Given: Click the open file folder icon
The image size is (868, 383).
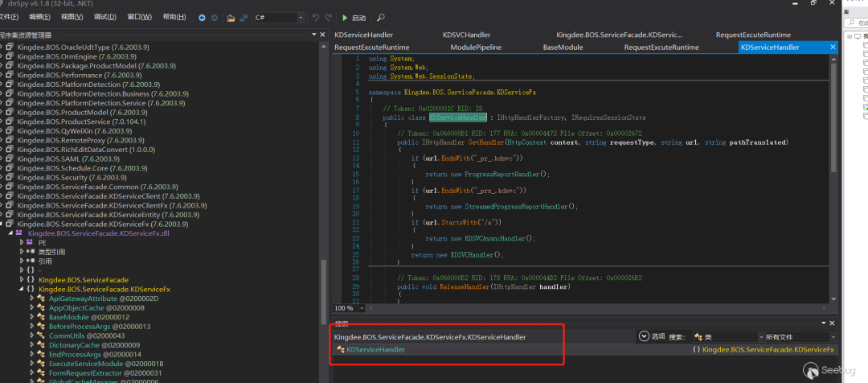Looking at the screenshot, I should (x=231, y=17).
